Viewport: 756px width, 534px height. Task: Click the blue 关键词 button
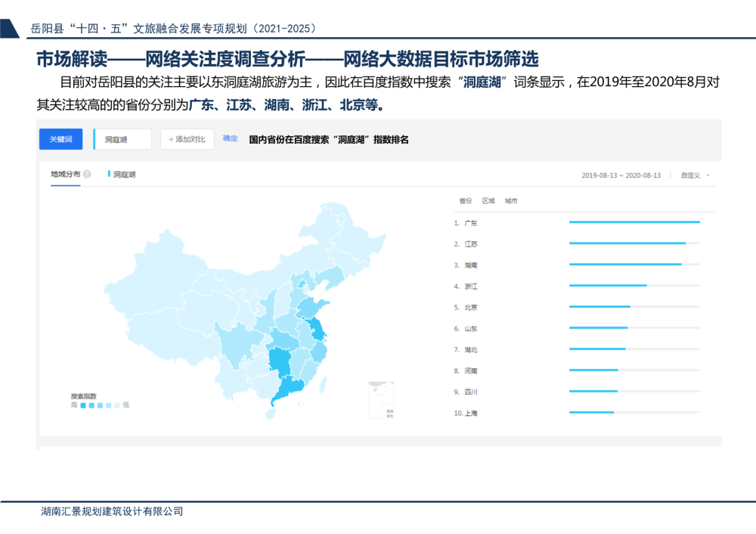[60, 139]
